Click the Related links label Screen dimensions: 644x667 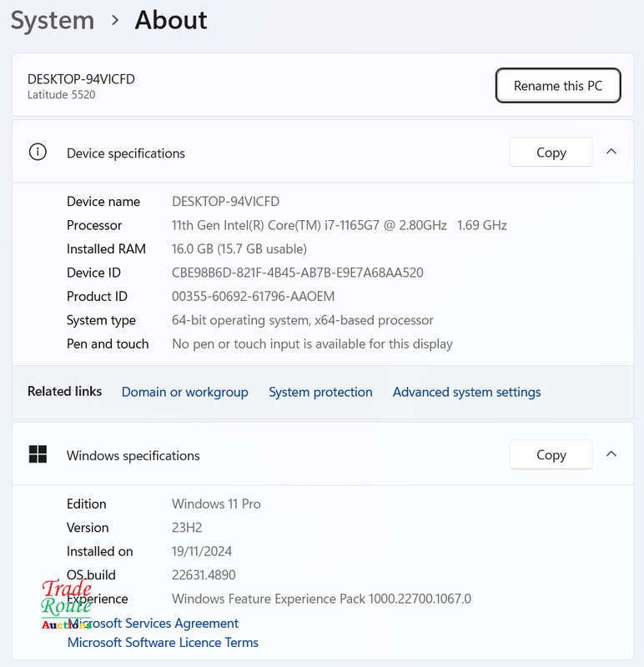click(65, 391)
